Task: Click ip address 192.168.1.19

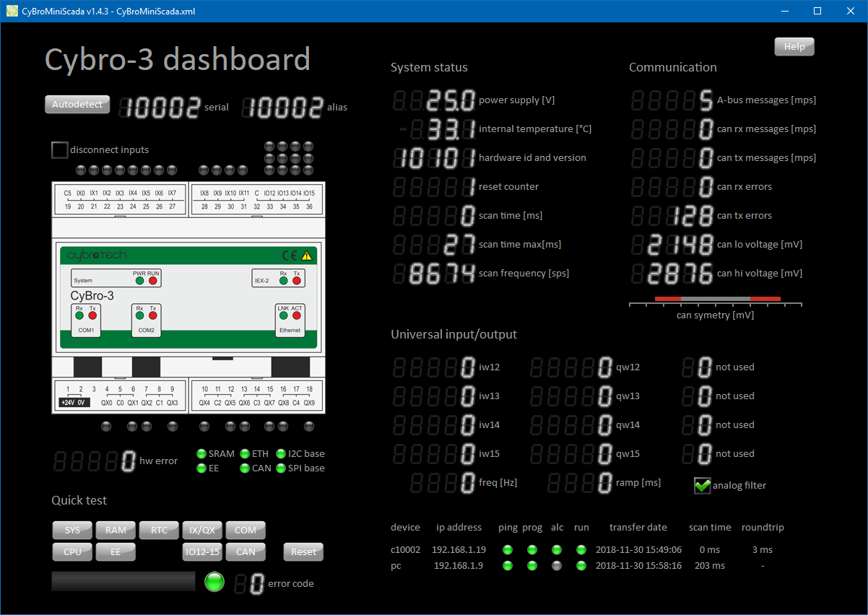Action: click(x=459, y=550)
